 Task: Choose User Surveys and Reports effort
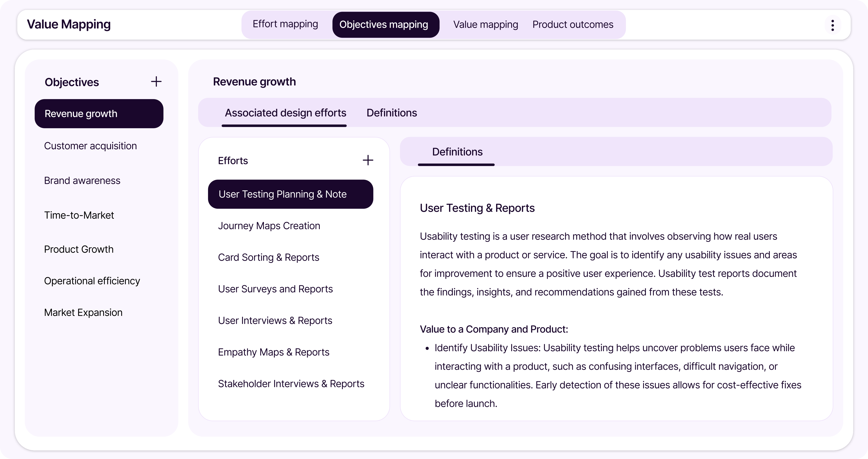275,289
